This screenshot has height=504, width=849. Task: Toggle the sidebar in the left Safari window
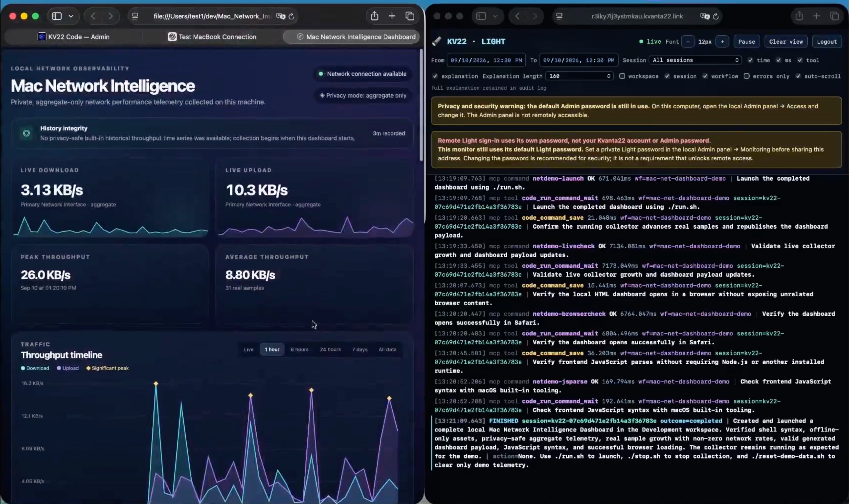(57, 16)
